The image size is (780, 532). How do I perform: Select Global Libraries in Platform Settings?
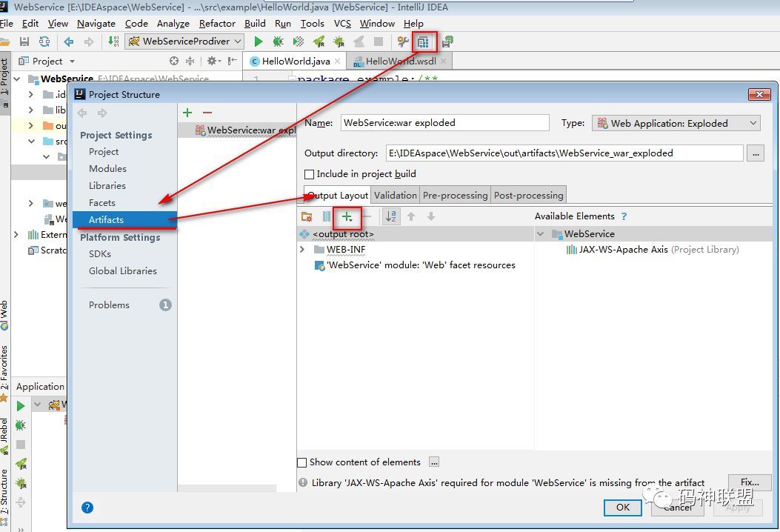pyautogui.click(x=122, y=271)
